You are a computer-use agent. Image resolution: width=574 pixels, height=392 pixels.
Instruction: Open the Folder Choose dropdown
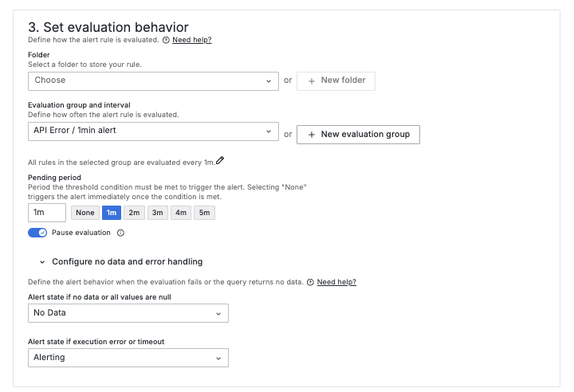click(x=153, y=80)
